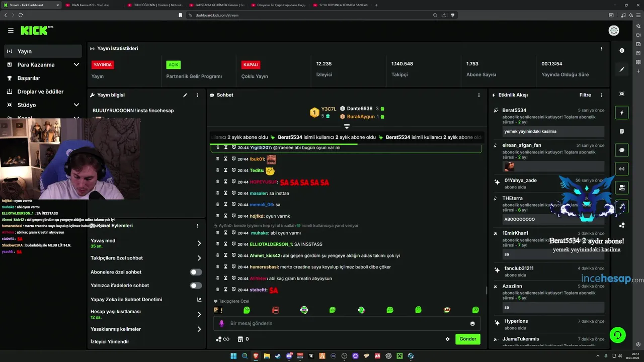The height and width of the screenshot is (362, 644).
Task: Open Discord from the taskbar
Action: 289,356
